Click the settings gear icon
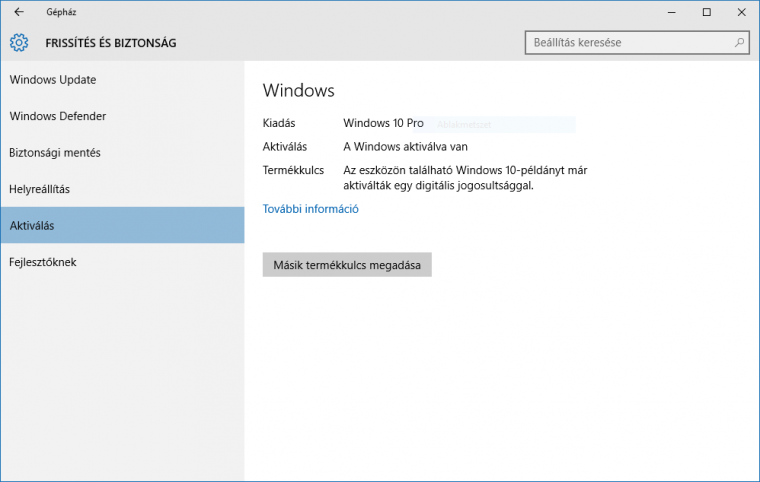Image resolution: width=760 pixels, height=482 pixels. [x=19, y=43]
